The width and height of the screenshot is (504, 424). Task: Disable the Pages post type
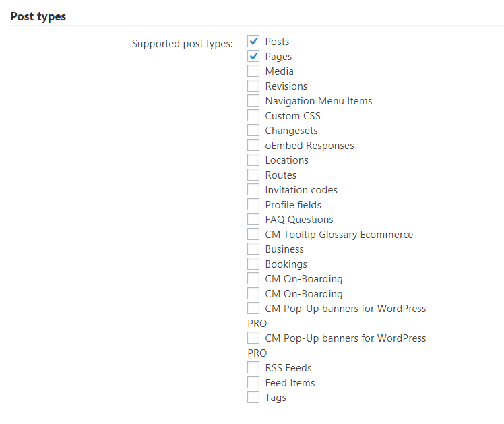253,57
